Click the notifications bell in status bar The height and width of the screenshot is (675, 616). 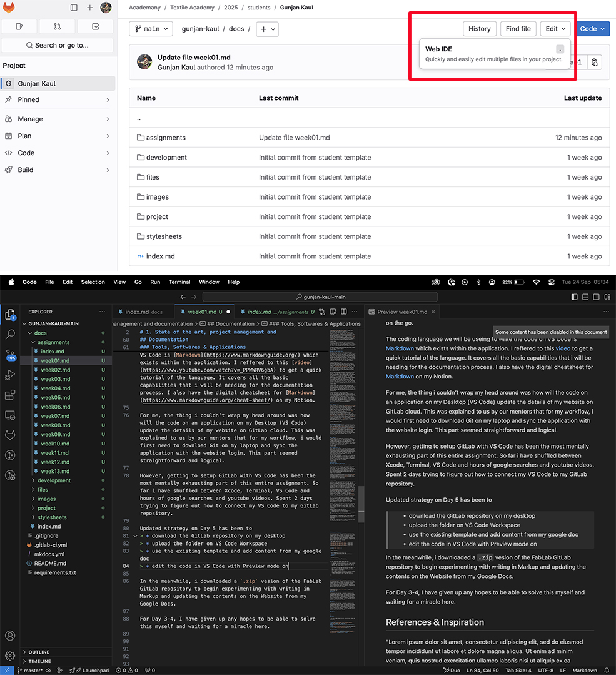[x=607, y=670]
